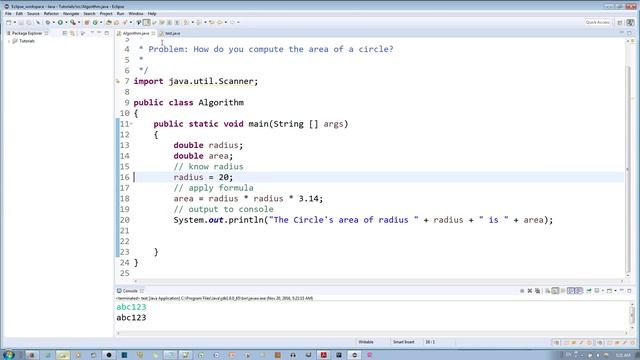Click the Open Perspective icon
Image resolution: width=640 pixels, height=360 pixels.
[x=620, y=22]
